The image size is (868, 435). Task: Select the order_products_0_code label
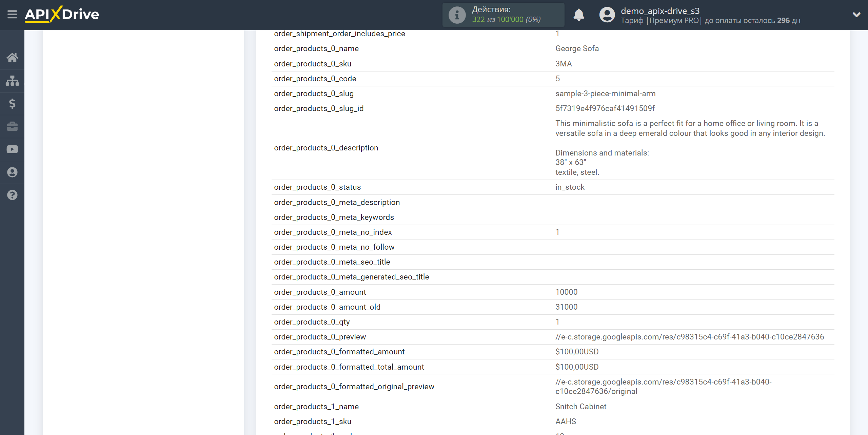[x=315, y=79]
